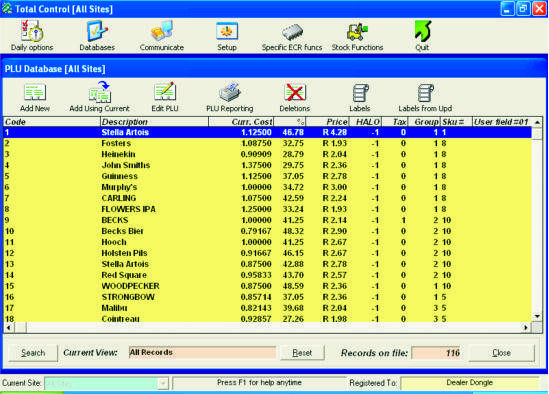The image size is (549, 394).
Task: Click the Deletions icon
Action: tap(295, 97)
